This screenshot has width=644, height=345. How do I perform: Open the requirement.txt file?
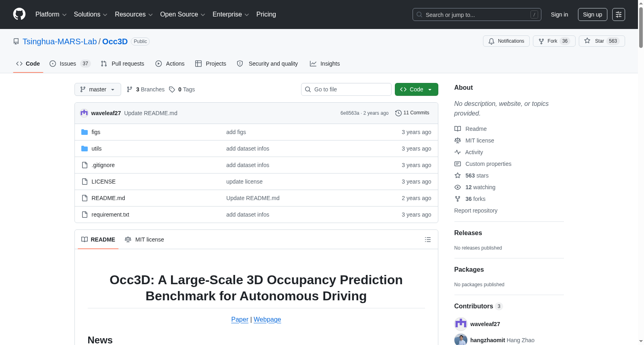coord(110,215)
